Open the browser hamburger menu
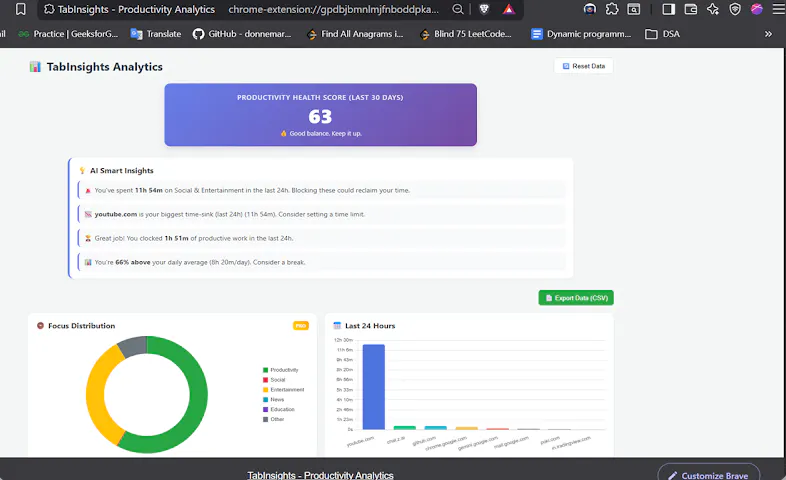This screenshot has height=480, width=786. pyautogui.click(x=779, y=9)
